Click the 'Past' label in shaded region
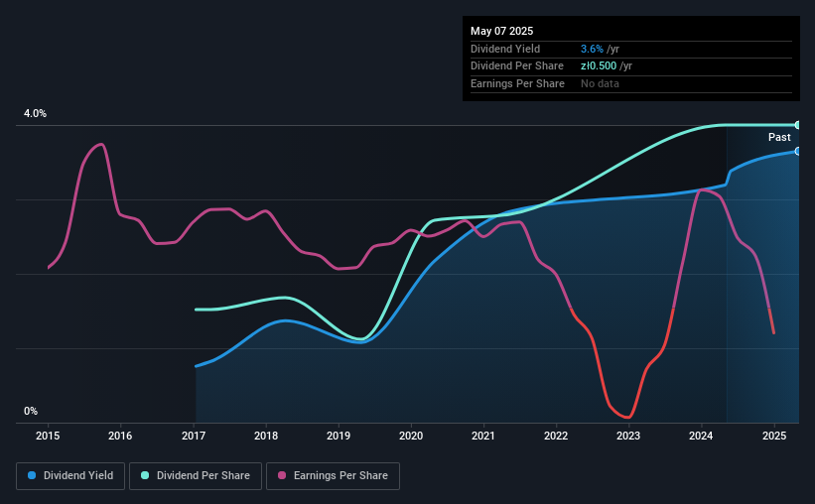Screen dimensions: 815x504 (779, 137)
